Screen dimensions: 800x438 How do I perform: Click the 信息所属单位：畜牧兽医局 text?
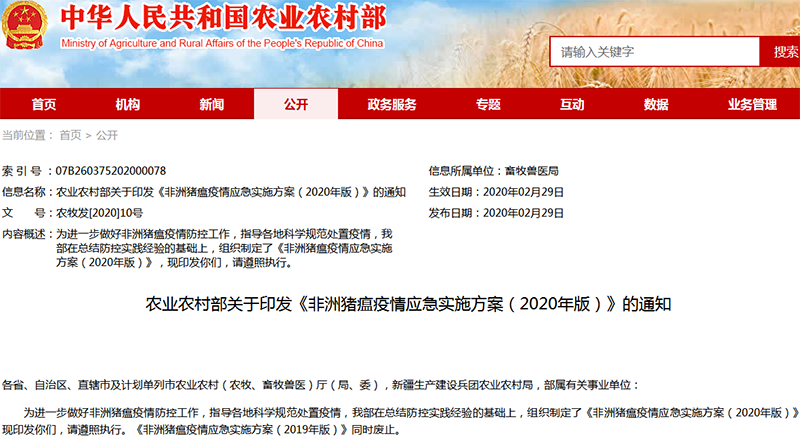pyautogui.click(x=493, y=171)
